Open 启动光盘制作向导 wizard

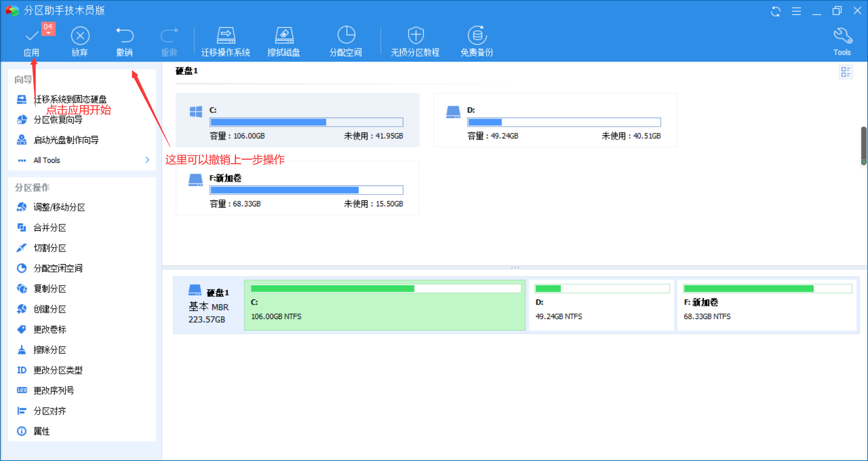[x=66, y=140]
